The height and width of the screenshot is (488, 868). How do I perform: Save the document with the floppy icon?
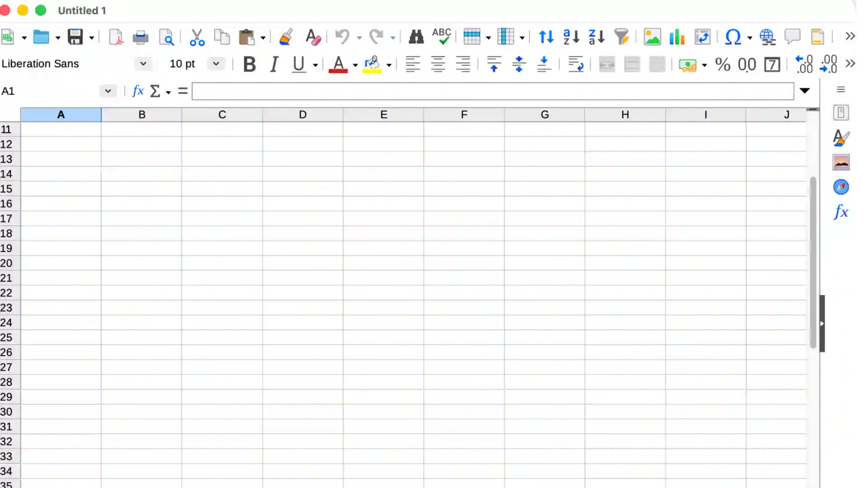pyautogui.click(x=75, y=37)
